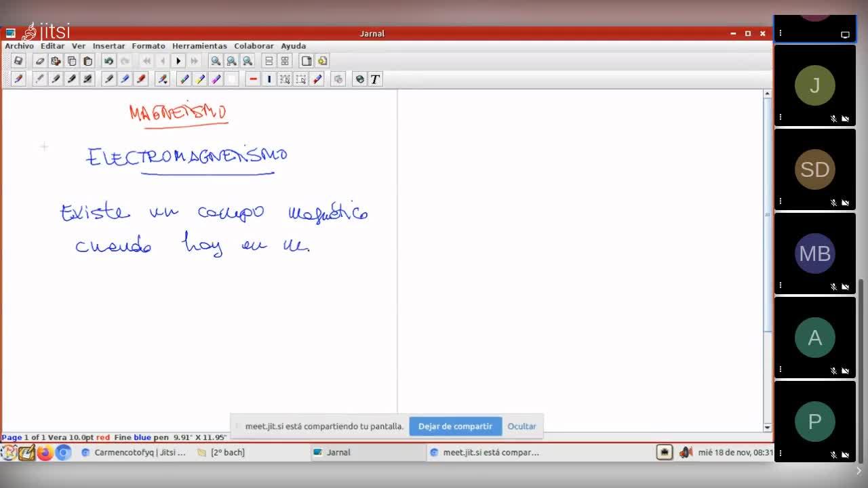Open the Colaborar menu
The height and width of the screenshot is (488, 868).
pos(254,46)
